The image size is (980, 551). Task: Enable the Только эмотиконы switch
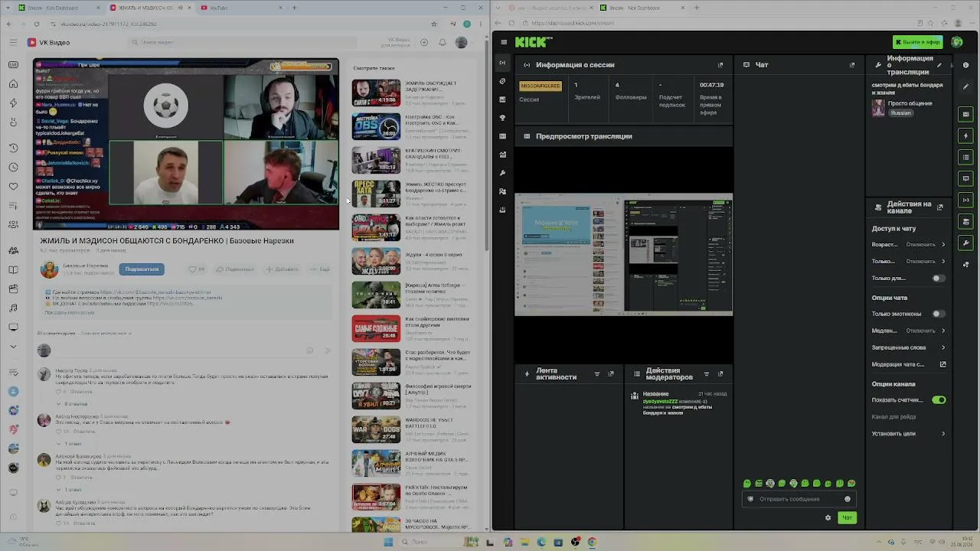[937, 314]
